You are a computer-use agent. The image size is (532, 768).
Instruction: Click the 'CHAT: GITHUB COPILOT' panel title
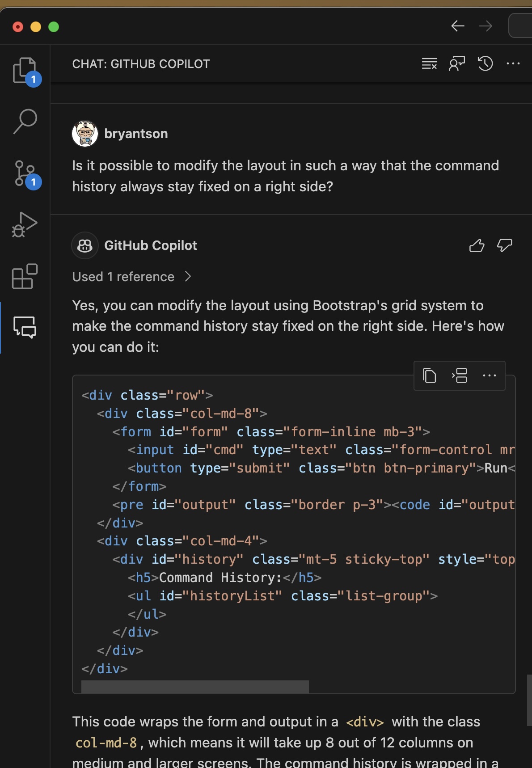[x=141, y=64]
